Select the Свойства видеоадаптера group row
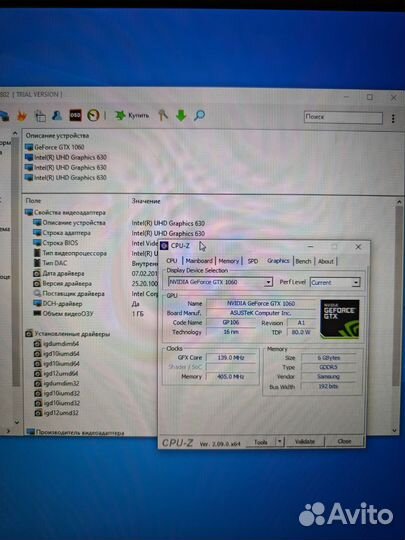405x540 pixels. pyautogui.click(x=65, y=212)
